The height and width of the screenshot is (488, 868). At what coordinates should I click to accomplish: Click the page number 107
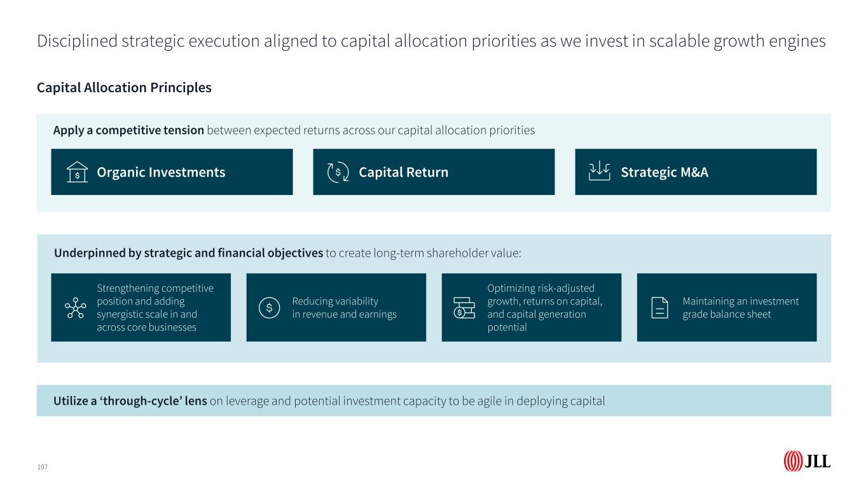coord(42,467)
